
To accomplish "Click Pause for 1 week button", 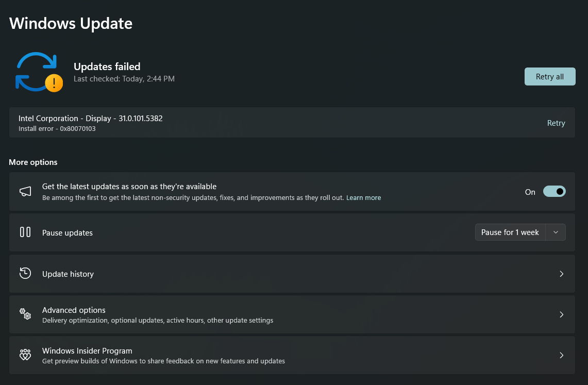I will (x=510, y=232).
